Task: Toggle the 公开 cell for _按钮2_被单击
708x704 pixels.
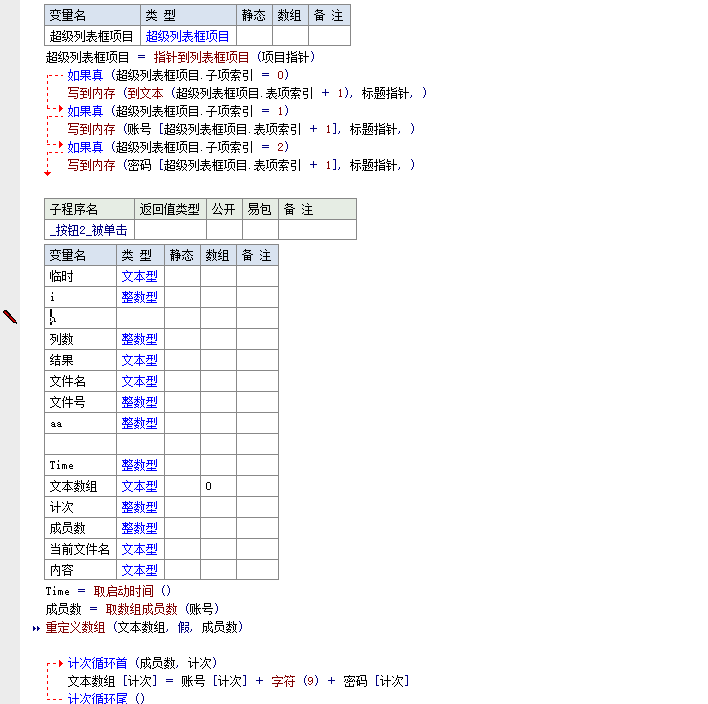Action: tap(223, 230)
